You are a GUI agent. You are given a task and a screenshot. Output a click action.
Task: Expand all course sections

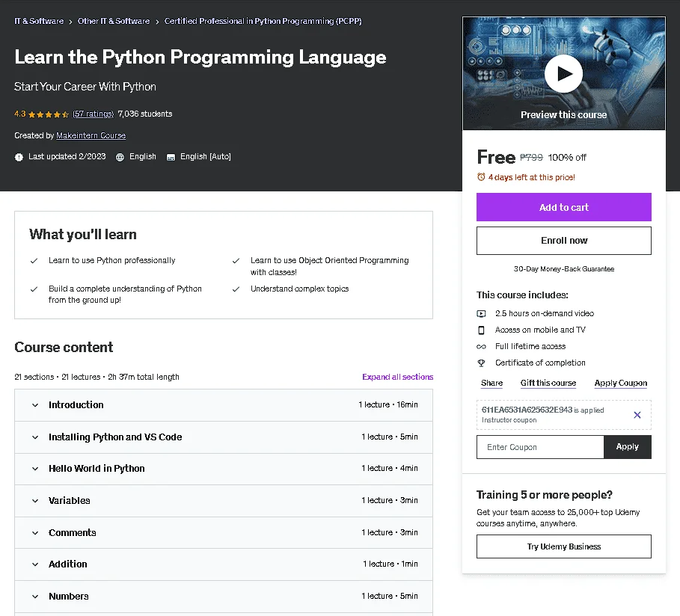pyautogui.click(x=398, y=377)
